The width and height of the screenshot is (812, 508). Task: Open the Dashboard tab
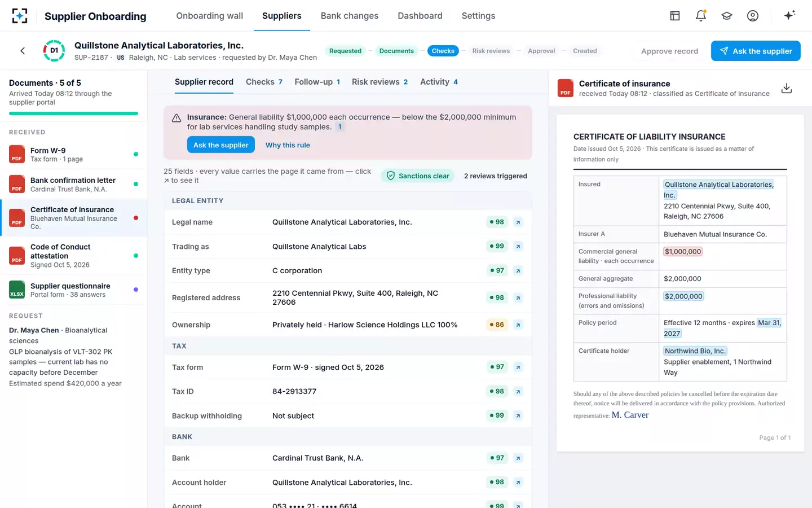pos(420,16)
